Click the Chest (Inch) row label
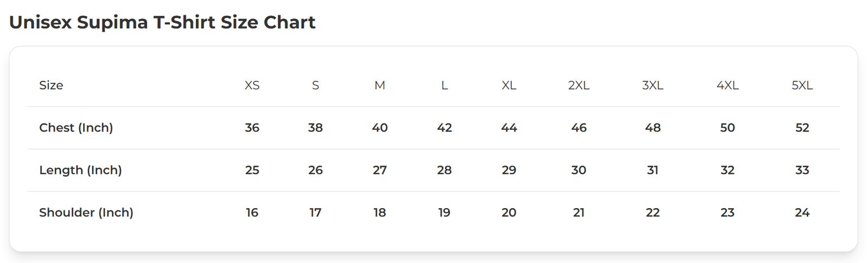This screenshot has height=263, width=868. (76, 128)
